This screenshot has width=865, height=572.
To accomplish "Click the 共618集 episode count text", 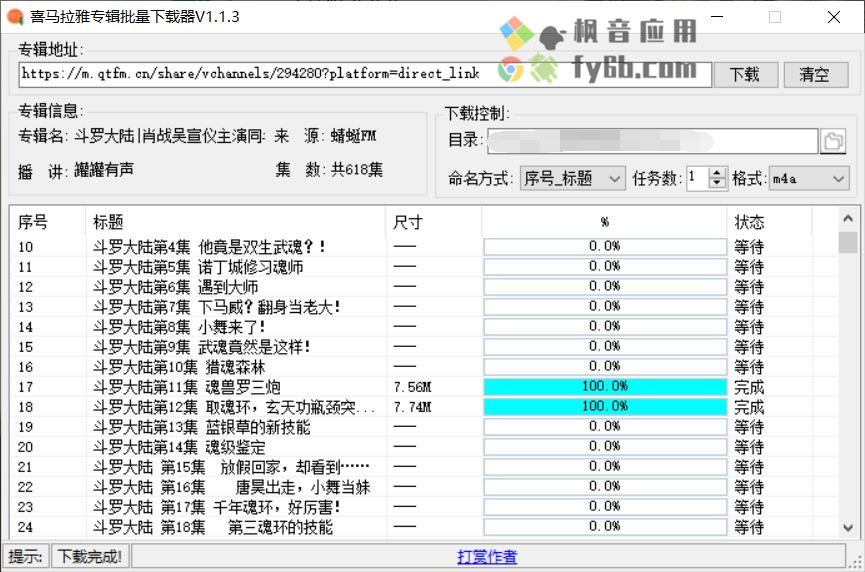I will [x=357, y=169].
